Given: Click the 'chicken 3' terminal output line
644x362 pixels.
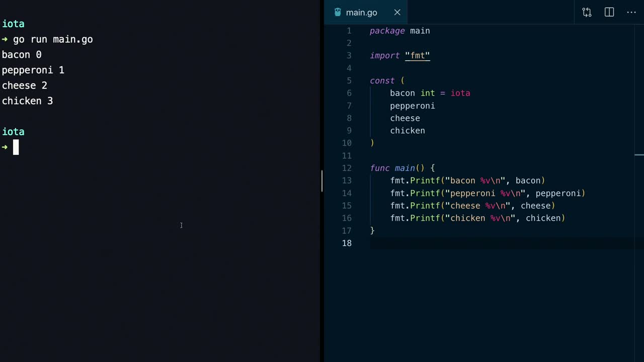Looking at the screenshot, I should pyautogui.click(x=27, y=101).
